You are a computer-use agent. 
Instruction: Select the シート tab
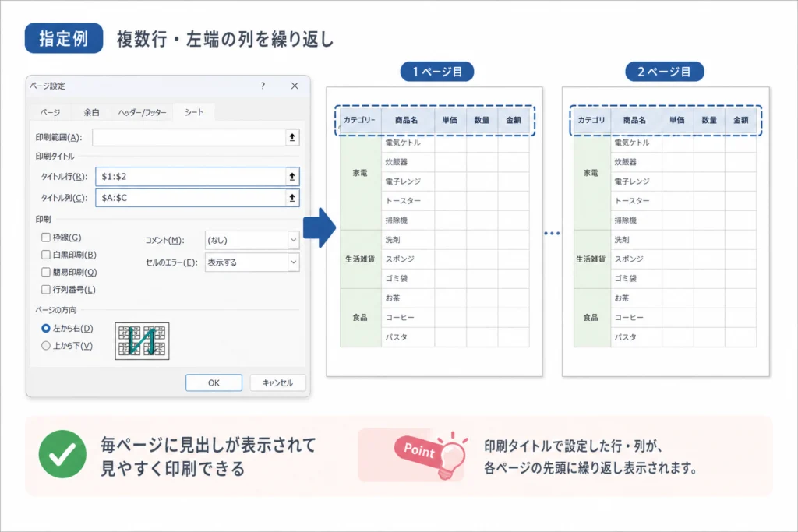coord(194,112)
